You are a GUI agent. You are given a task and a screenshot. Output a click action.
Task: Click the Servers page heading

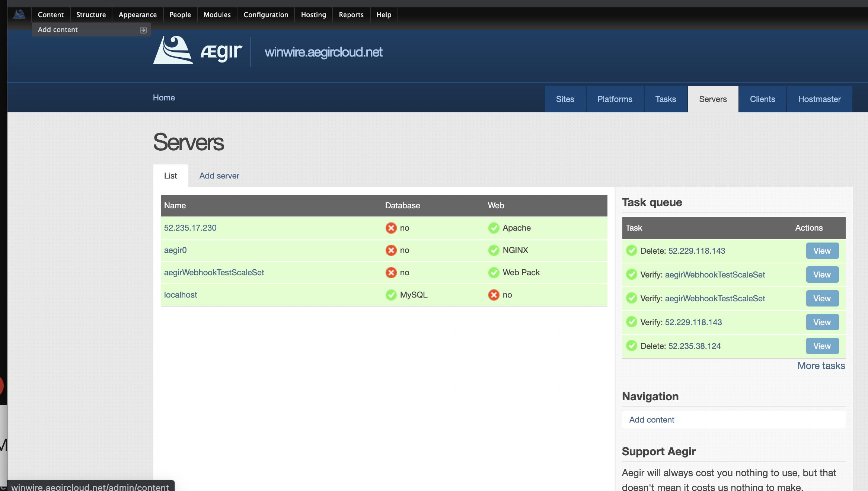point(188,142)
